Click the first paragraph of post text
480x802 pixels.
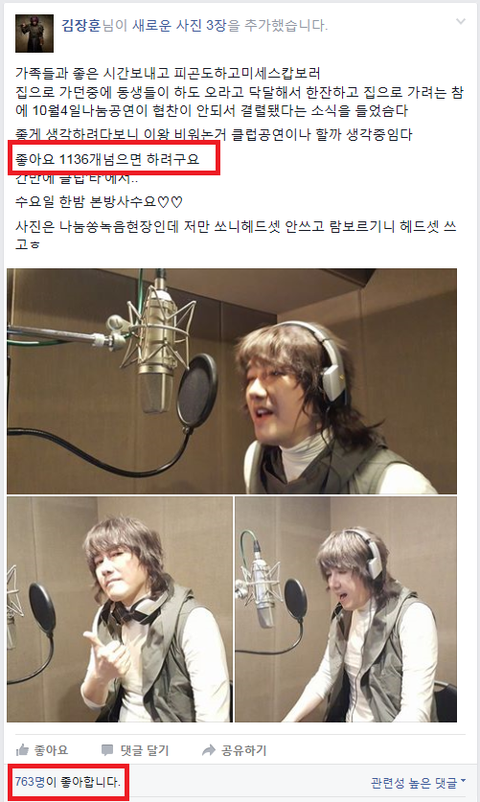click(239, 92)
